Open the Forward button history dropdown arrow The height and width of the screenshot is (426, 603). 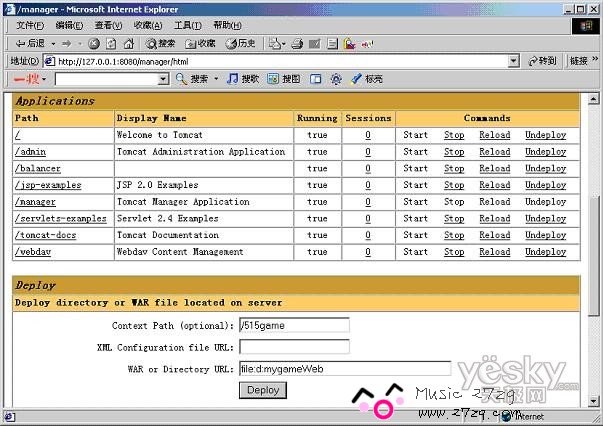tap(80, 44)
